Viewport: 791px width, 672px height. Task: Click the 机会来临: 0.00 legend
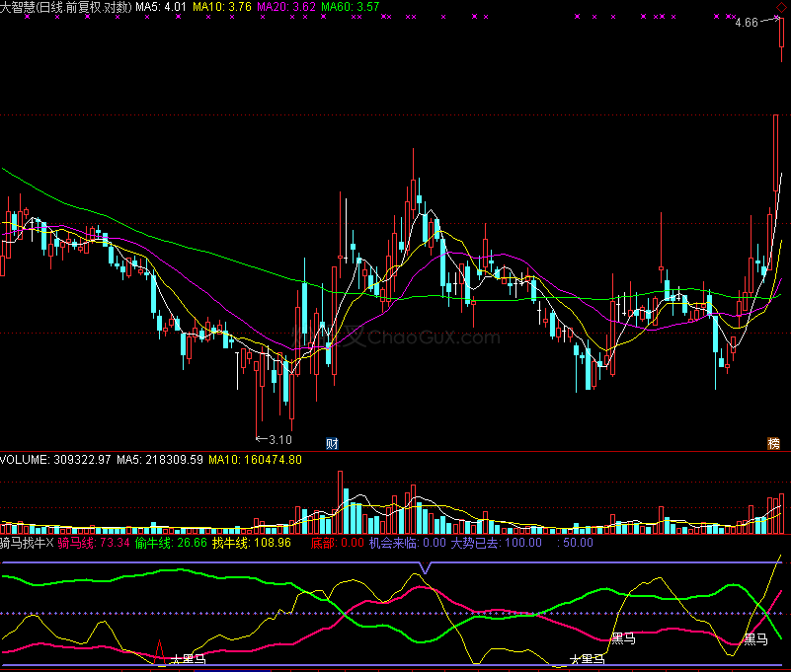click(x=408, y=543)
